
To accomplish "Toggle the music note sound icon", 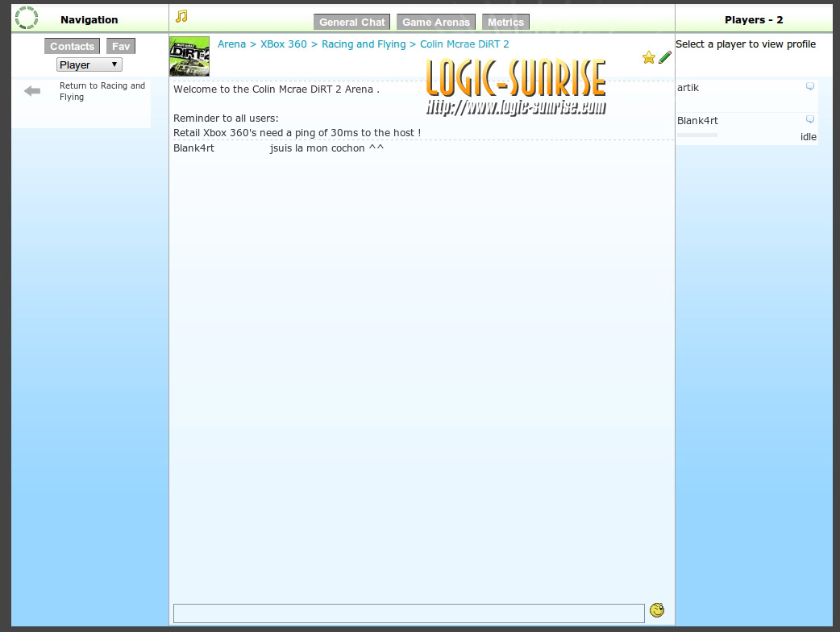I will coord(181,16).
